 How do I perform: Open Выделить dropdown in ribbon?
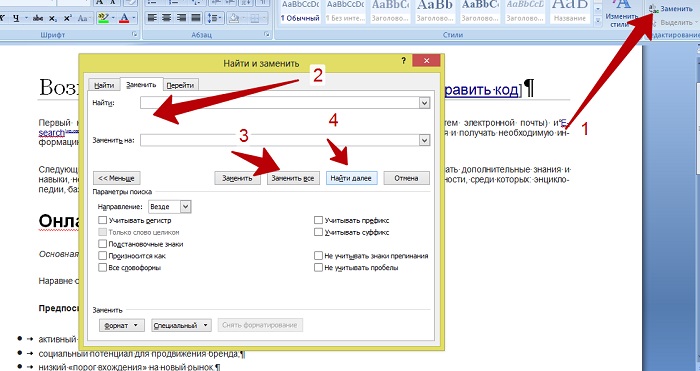pos(676,22)
